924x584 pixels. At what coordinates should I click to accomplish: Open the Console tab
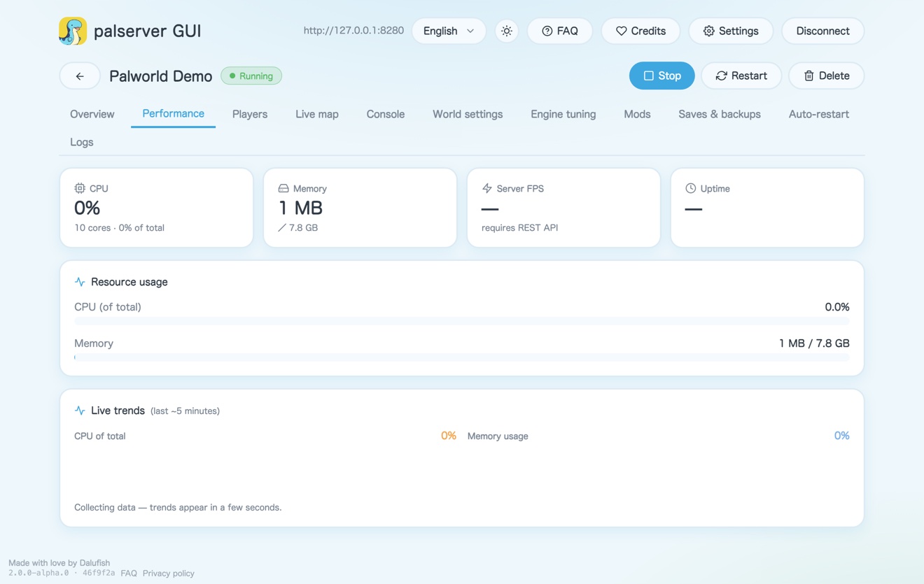pos(386,114)
